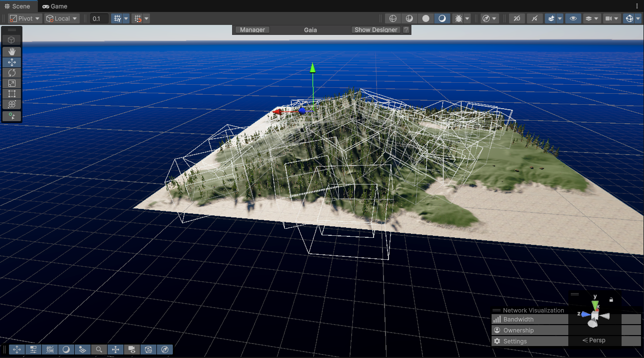Switch to the Game tab

(55, 6)
